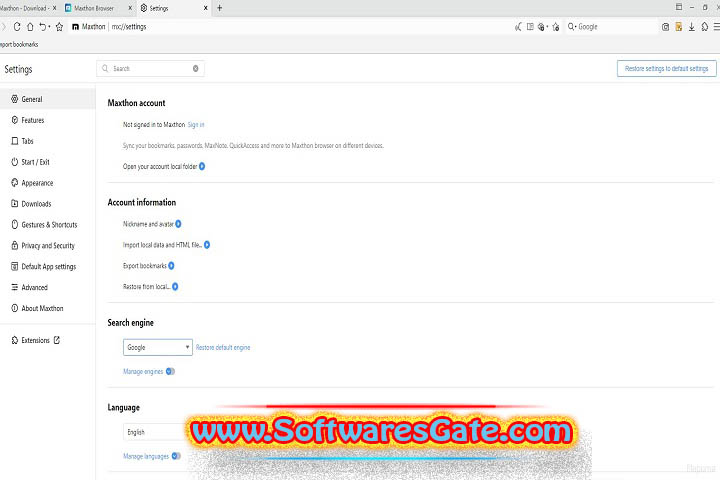Screen dimensions: 720x480
Task: Open the hamburger main menu
Action: pos(716,27)
